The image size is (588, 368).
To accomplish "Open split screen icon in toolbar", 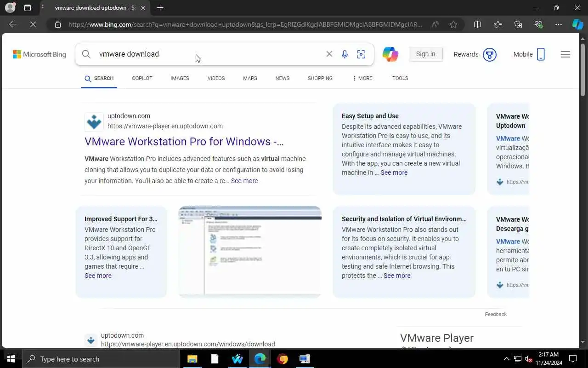I will click(x=477, y=24).
